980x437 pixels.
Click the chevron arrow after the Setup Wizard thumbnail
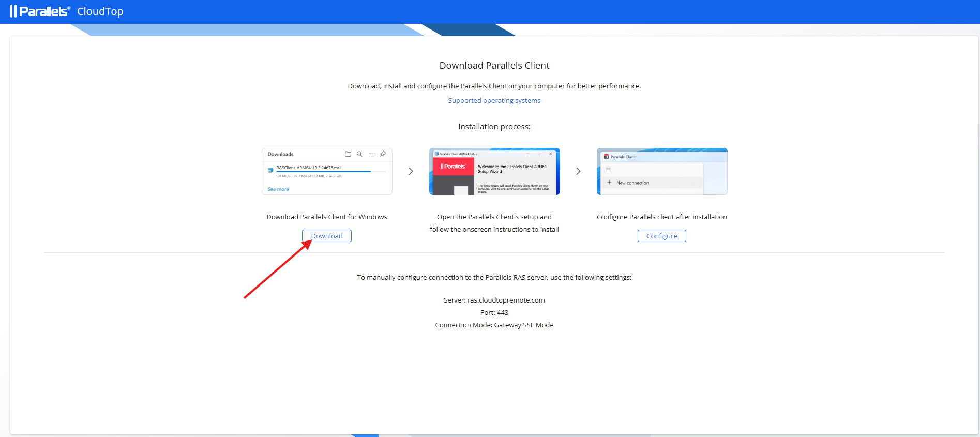[578, 171]
